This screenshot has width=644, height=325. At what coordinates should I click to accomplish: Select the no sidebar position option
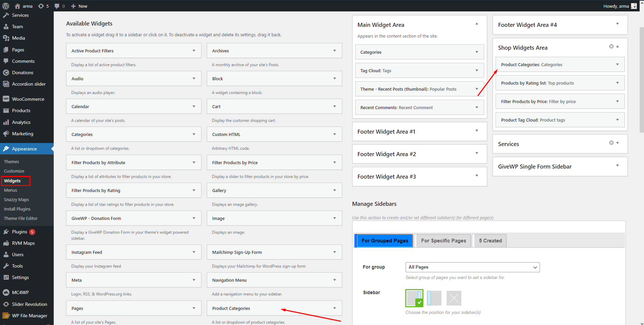click(x=454, y=298)
